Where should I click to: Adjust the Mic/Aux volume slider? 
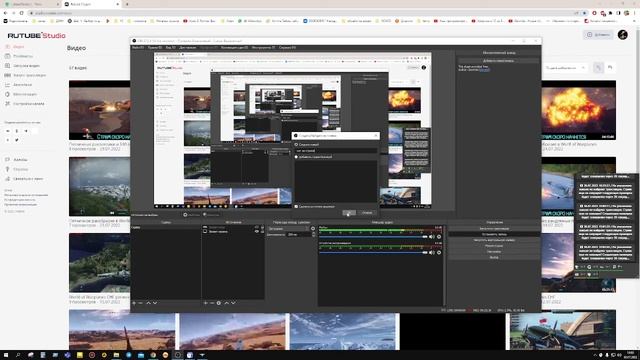373,237
